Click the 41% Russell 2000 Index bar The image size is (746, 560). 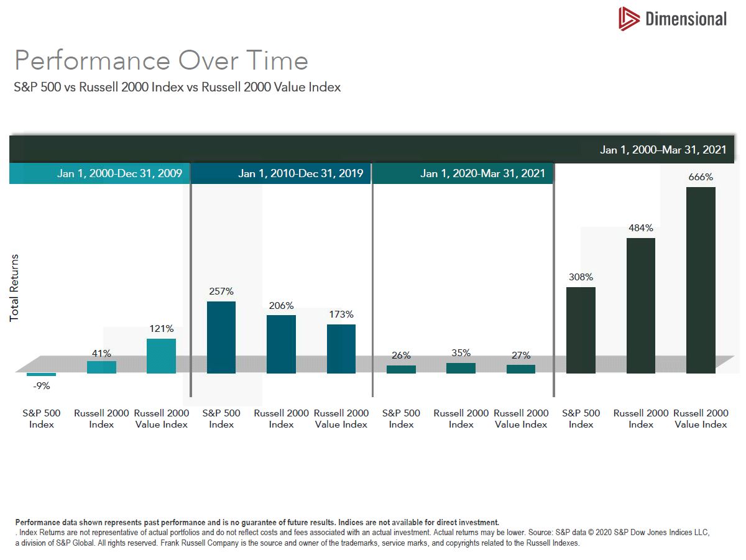101,367
